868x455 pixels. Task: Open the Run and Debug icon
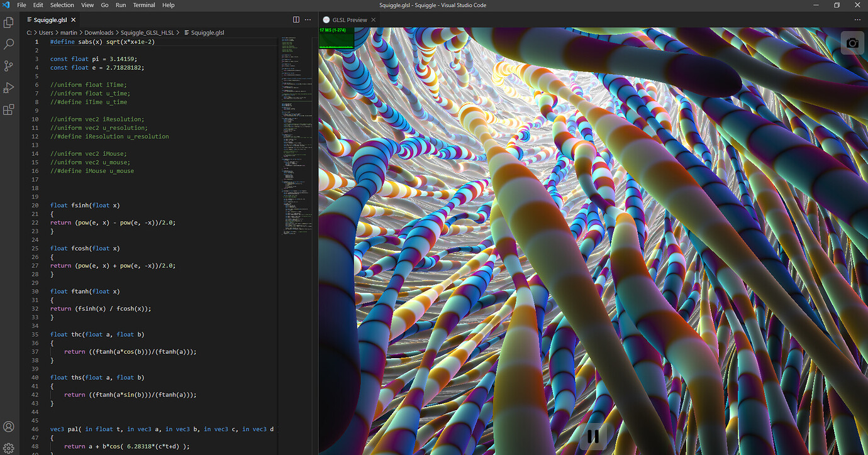(9, 87)
